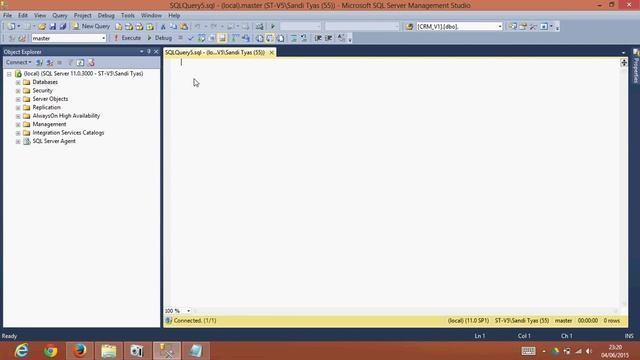Click the Cut scissors icon
The width and height of the screenshot is (640, 360).
coord(163,26)
